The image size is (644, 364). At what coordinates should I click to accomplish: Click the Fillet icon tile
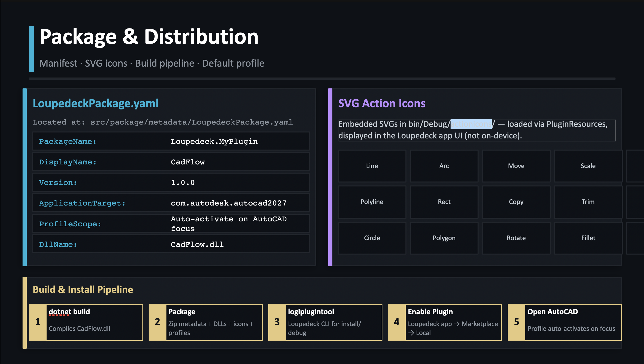[588, 238]
